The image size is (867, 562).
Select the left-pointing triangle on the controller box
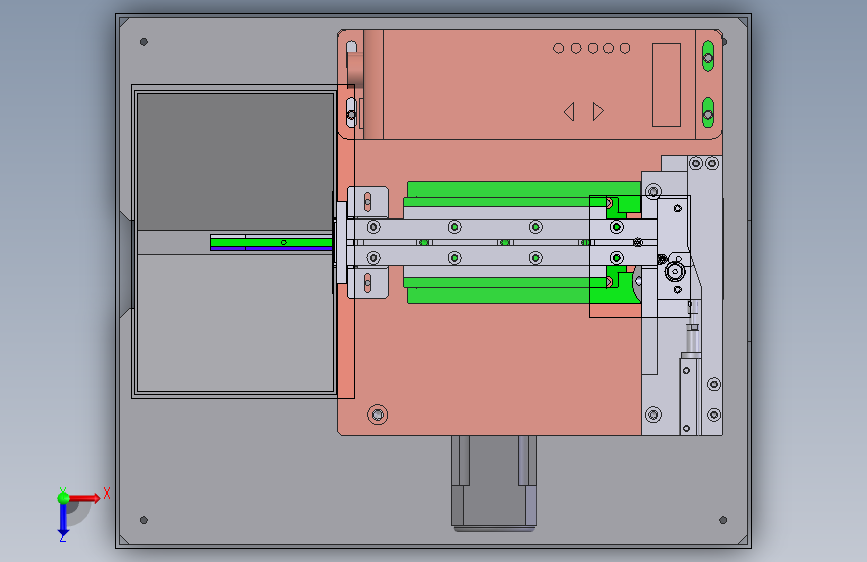pyautogui.click(x=569, y=112)
